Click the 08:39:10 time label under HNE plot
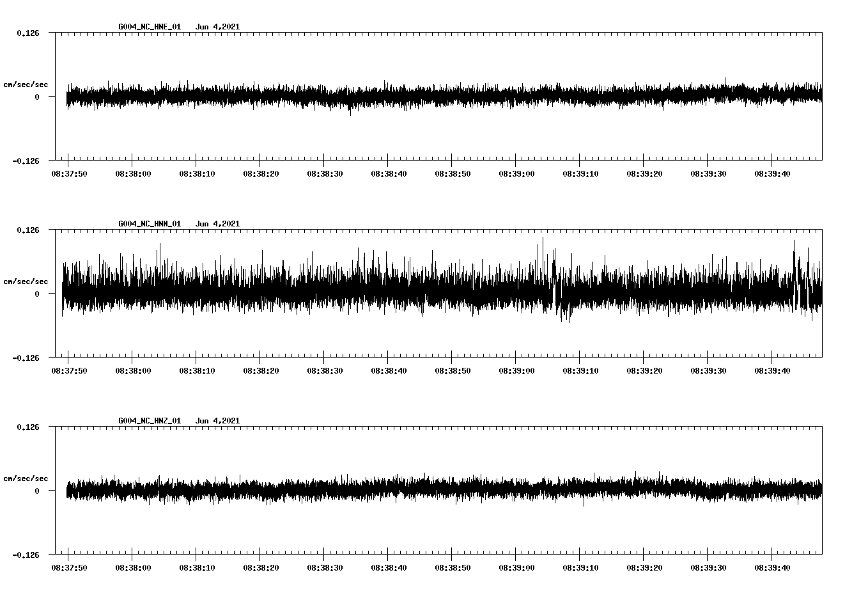Screen dimensions: 868x591 (580, 174)
